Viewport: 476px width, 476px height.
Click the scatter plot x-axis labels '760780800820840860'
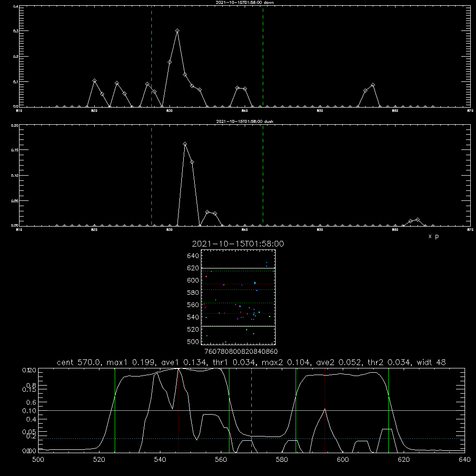pyautogui.click(x=241, y=352)
